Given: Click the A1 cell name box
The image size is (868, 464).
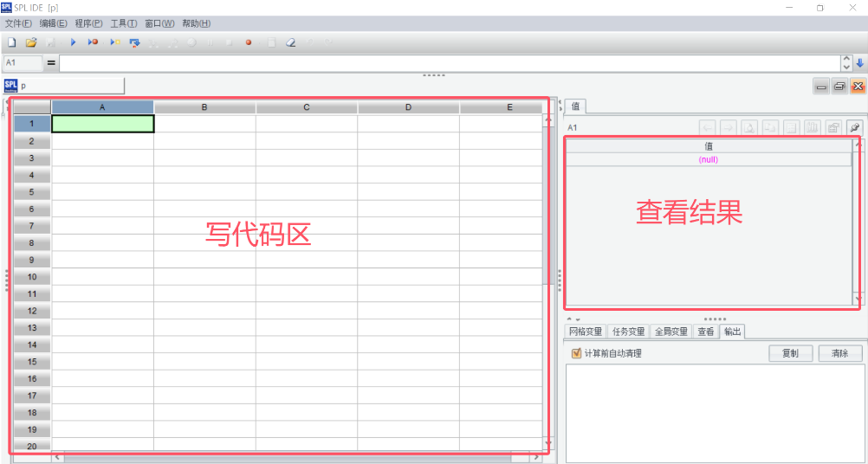Looking at the screenshot, I should pyautogui.click(x=23, y=63).
